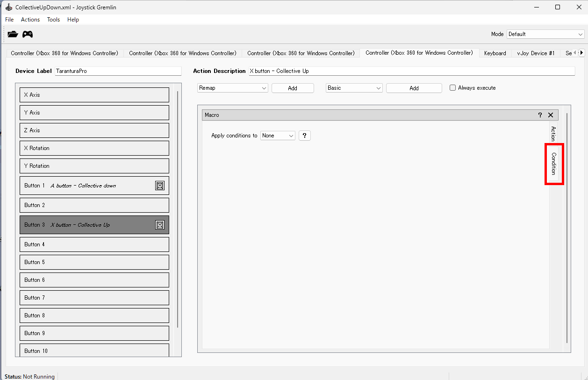Open Macro help question mark icon
This screenshot has height=380, width=588.
[x=540, y=115]
